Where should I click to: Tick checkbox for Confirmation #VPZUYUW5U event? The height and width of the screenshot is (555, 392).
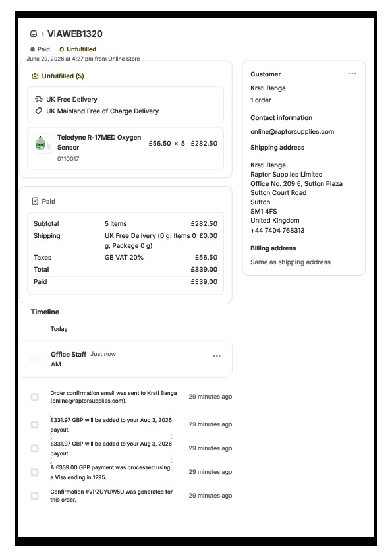click(35, 496)
